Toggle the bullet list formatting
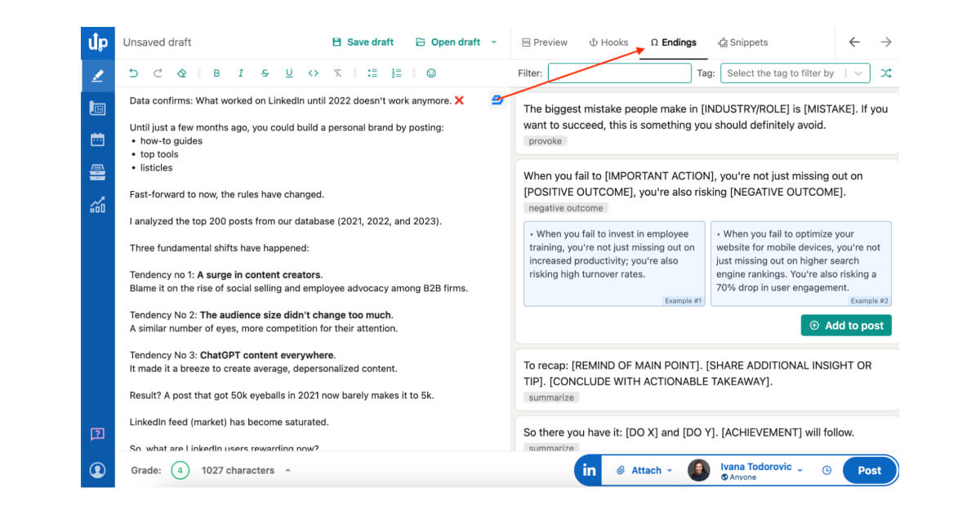980x514 pixels. (x=372, y=73)
